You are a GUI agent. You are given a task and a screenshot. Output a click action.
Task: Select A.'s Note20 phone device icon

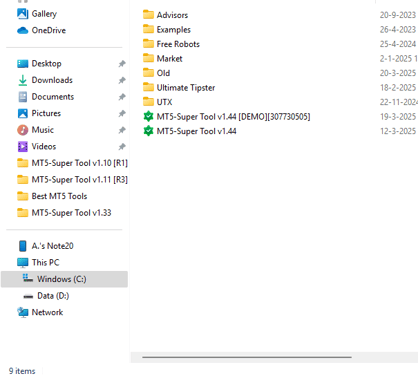pyautogui.click(x=23, y=246)
